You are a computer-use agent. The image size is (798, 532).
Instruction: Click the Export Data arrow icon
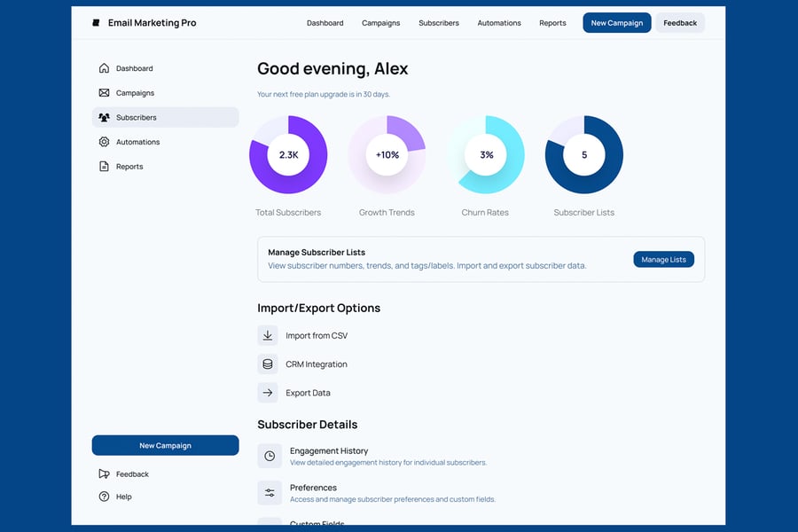268,393
